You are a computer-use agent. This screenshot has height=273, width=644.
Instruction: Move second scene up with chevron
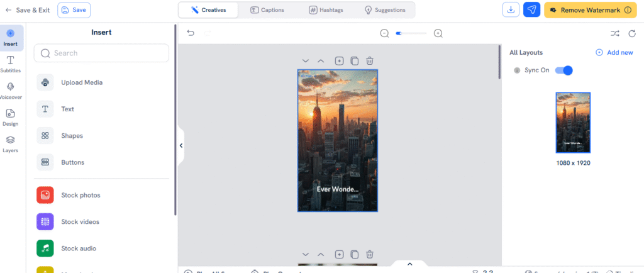tap(321, 255)
